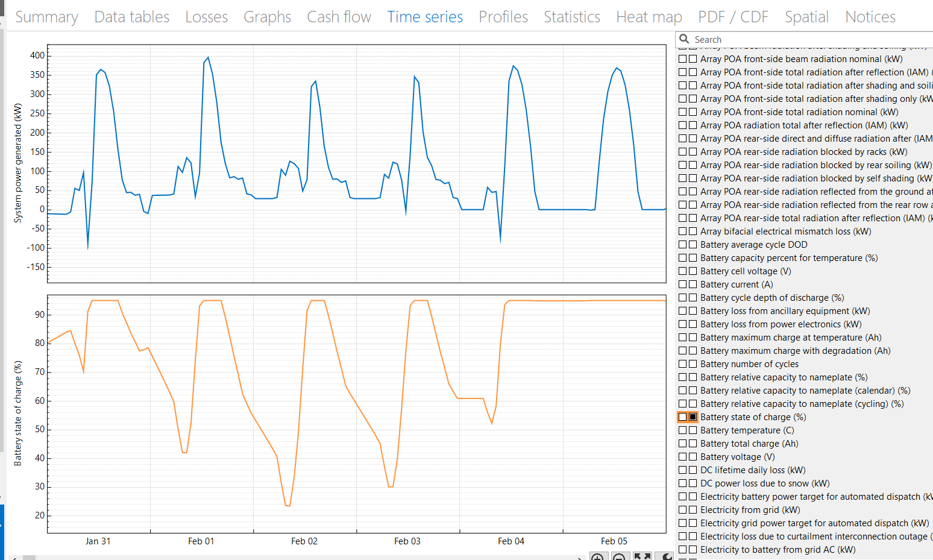Click the filled checkbox beside Battery state of charge
This screenshot has width=933, height=560.
(x=693, y=417)
